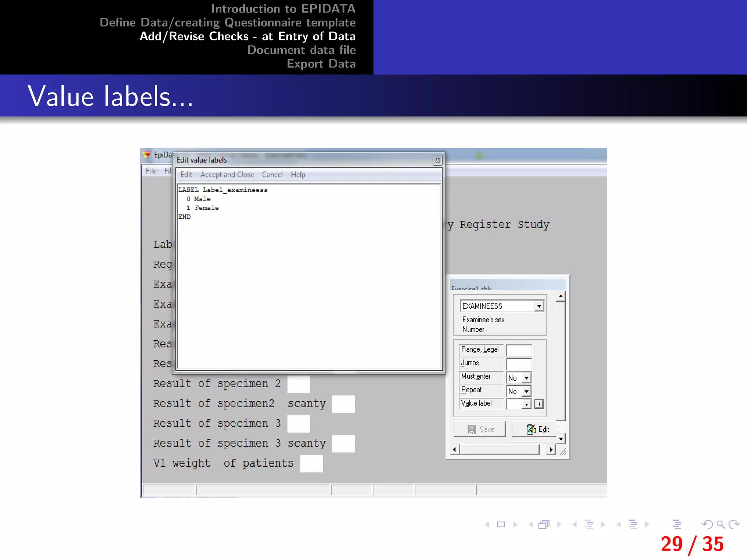Click the resize grip of the checks panel
Screen dimensions: 747x560
(563, 452)
